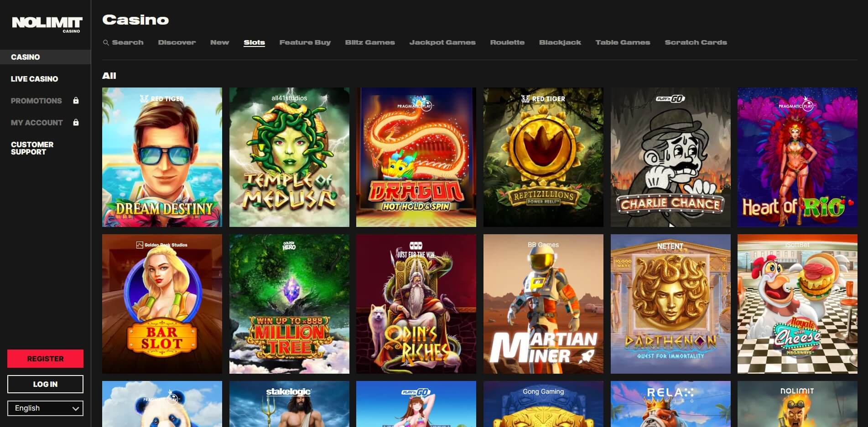Select Casino in the sidebar

45,57
